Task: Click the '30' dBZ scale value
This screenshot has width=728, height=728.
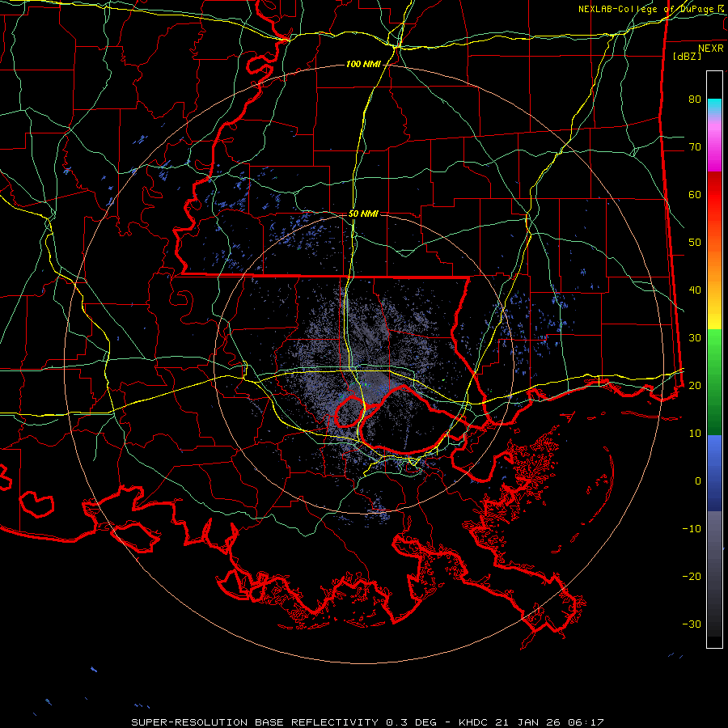Action: click(x=695, y=337)
